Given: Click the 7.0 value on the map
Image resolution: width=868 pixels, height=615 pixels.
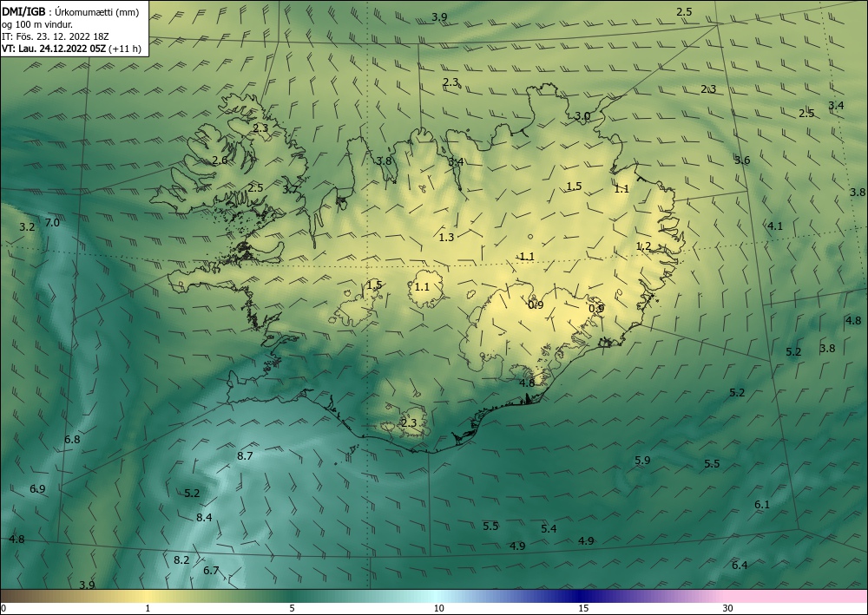Looking at the screenshot, I should (52, 223).
